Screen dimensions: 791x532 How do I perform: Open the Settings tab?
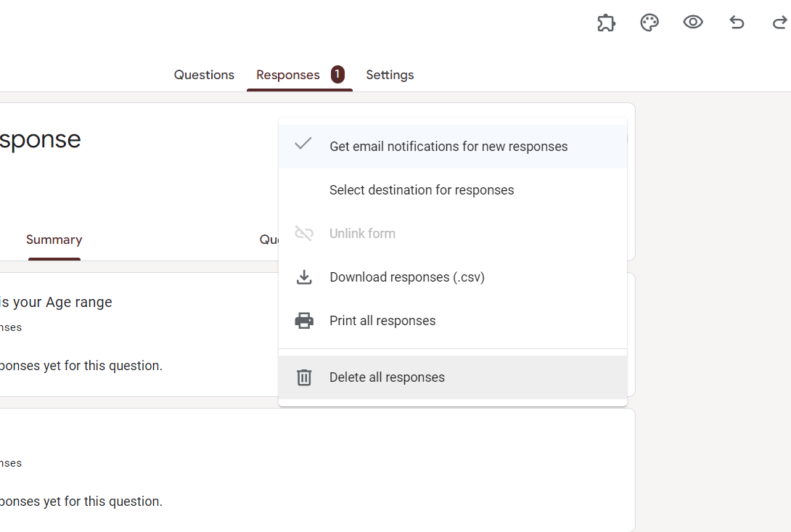(390, 75)
